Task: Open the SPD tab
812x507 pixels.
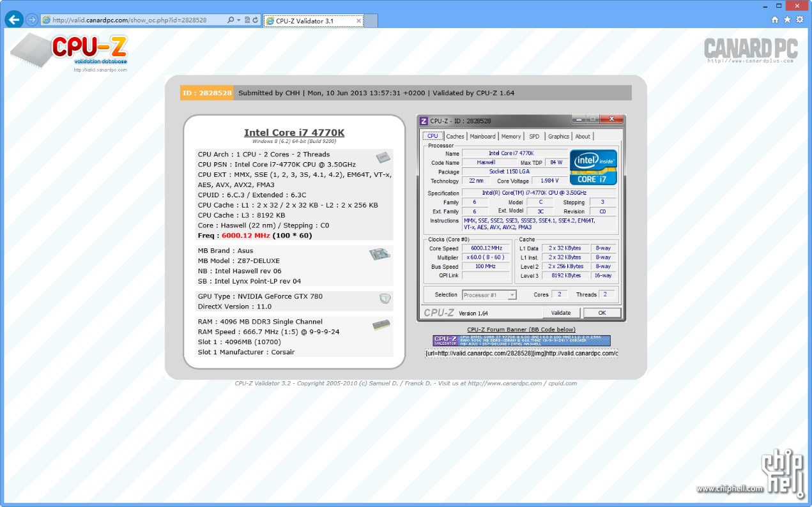Action: click(534, 136)
